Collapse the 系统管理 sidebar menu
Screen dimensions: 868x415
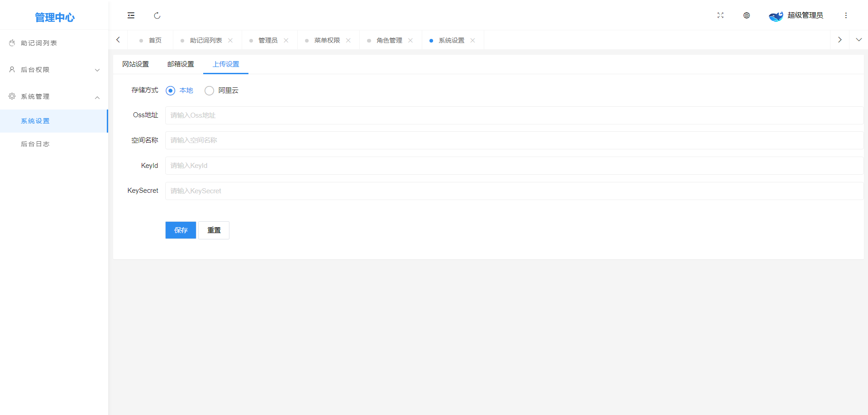pyautogui.click(x=53, y=96)
